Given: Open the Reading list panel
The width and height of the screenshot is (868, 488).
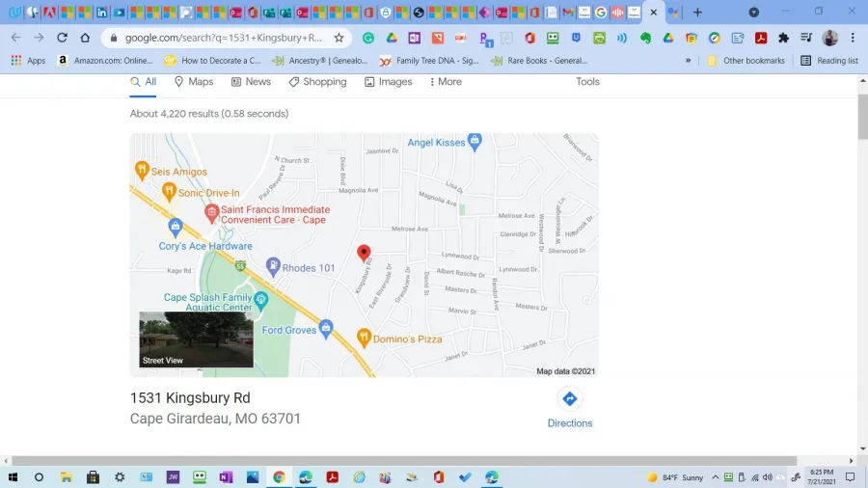Looking at the screenshot, I should coord(829,61).
